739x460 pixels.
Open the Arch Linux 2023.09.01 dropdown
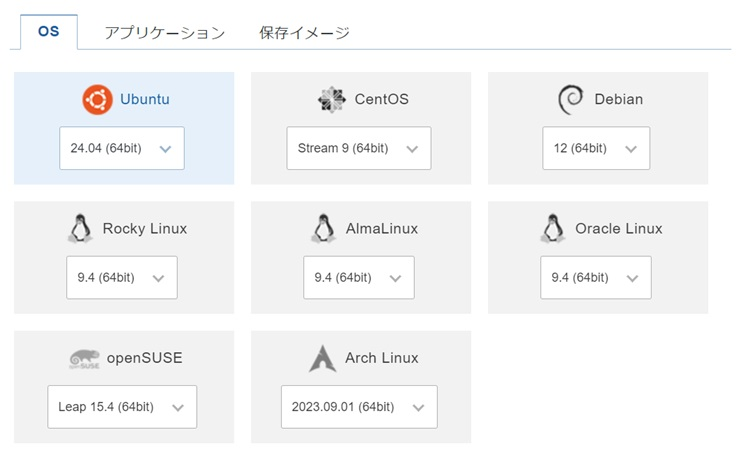[359, 407]
